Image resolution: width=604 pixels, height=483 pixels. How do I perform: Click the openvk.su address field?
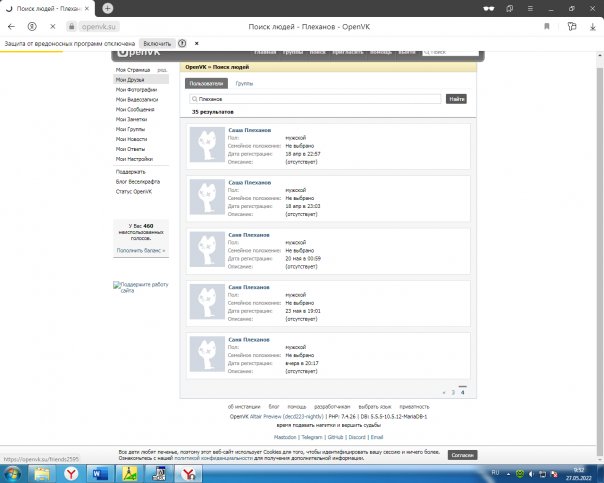tap(99, 27)
